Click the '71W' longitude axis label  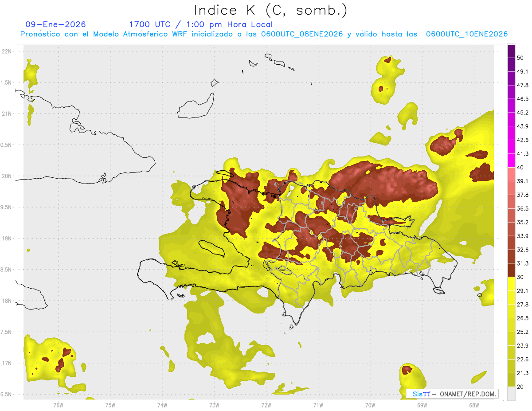[318, 406]
